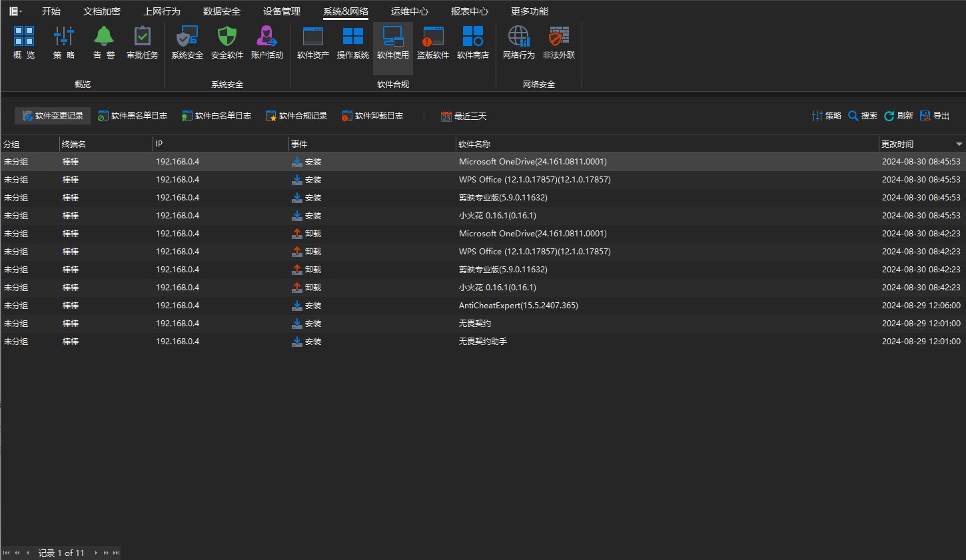Open the 安全软件 shield icon
Image resolution: width=966 pixels, height=560 pixels.
(227, 41)
